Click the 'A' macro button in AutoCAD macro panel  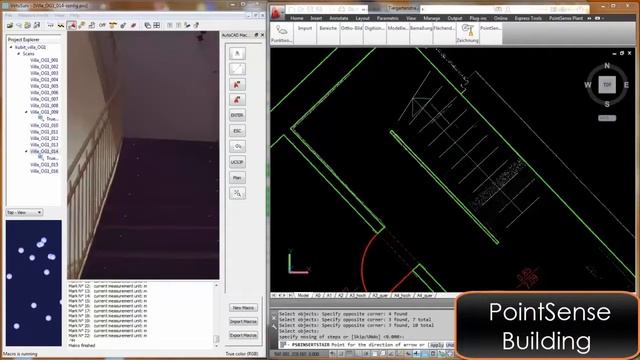pos(237,53)
